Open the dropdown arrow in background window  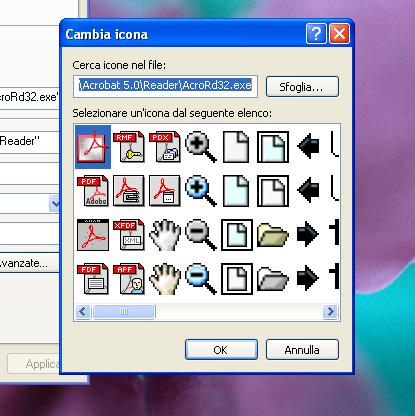[x=54, y=204]
